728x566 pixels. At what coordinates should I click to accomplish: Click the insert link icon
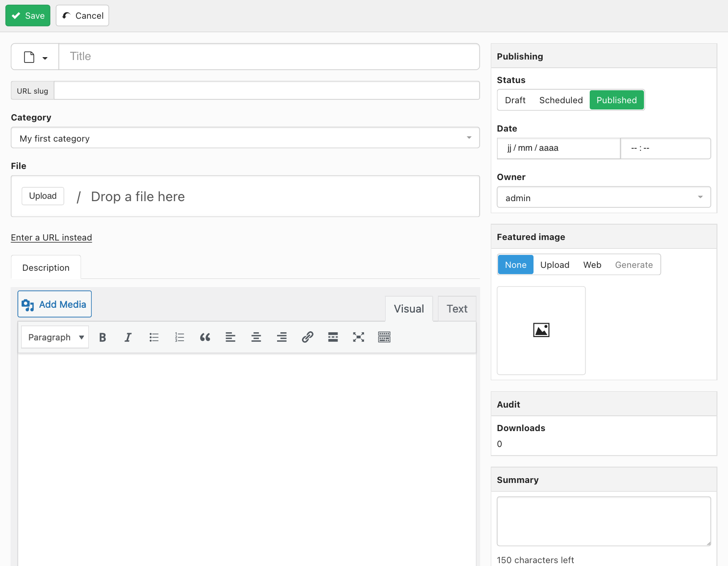point(307,337)
